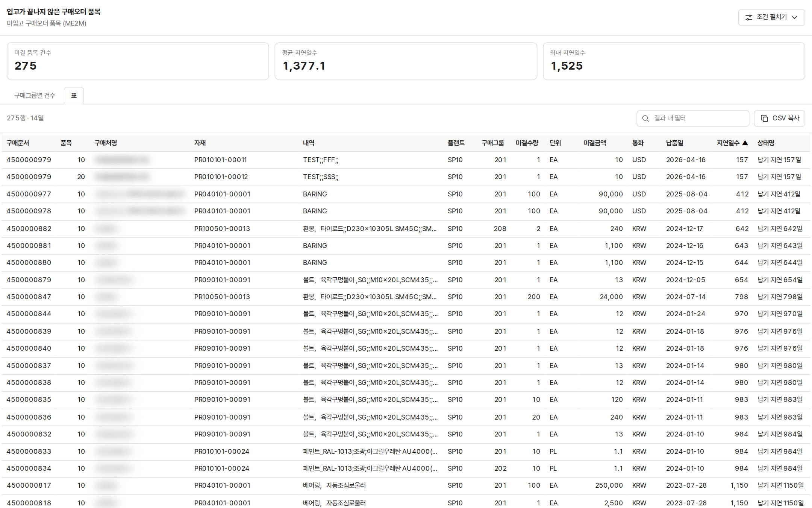Click amount 250,000 in row 4500000817

tap(609, 485)
